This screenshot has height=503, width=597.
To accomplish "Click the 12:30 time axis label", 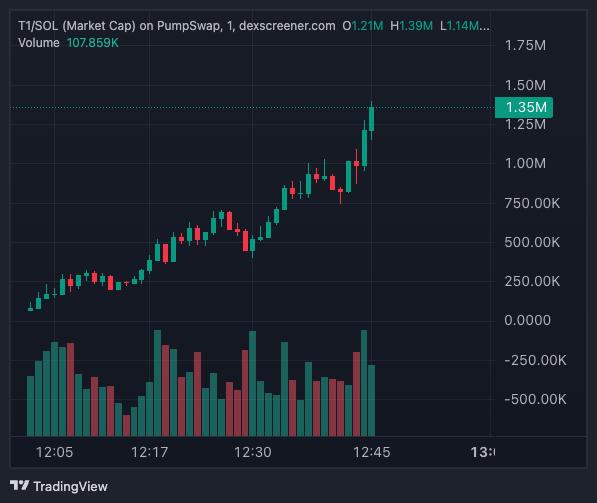I will click(x=252, y=452).
